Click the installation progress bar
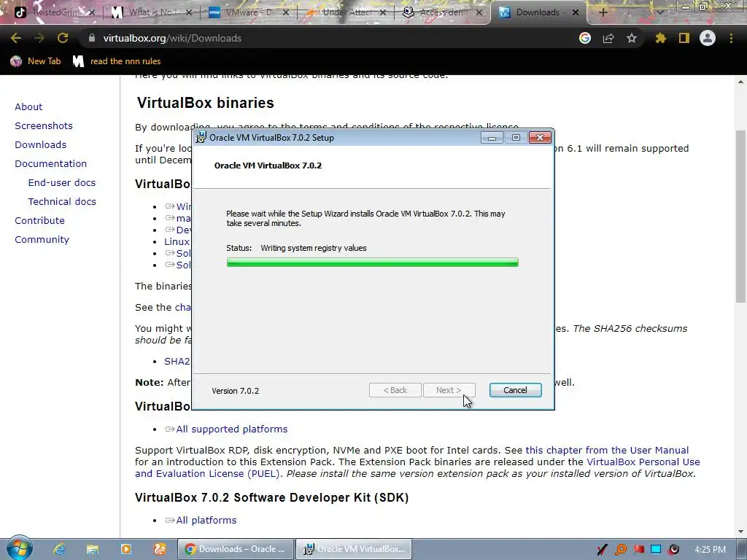 (373, 262)
